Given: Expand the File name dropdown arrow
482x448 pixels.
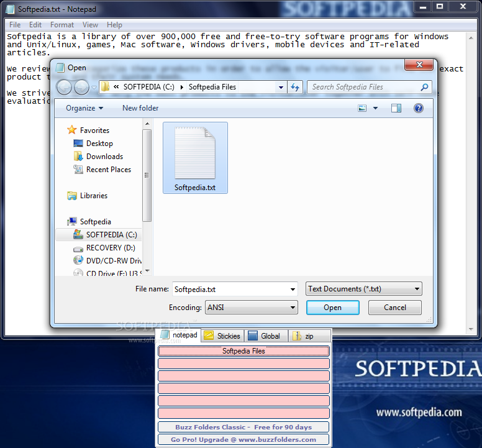Looking at the screenshot, I should coord(293,290).
